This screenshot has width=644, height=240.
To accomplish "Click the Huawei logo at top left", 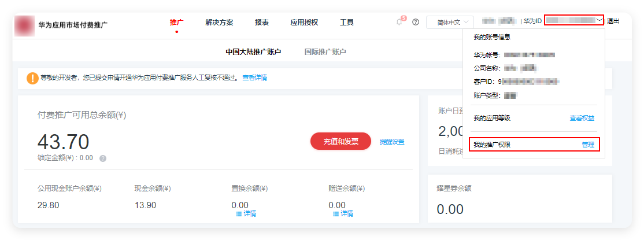I will coord(24,26).
